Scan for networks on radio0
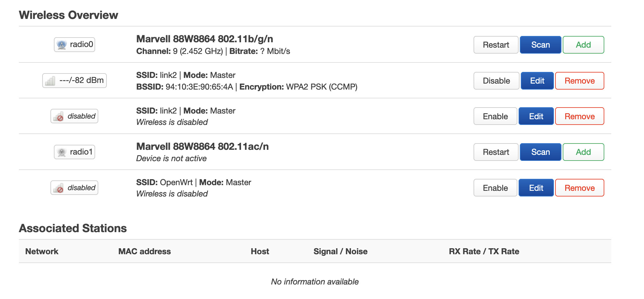 point(540,45)
